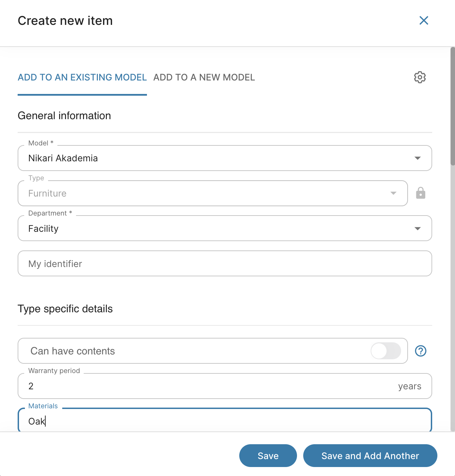Switch to Add to a New Model tab
This screenshot has height=476, width=455.
pyautogui.click(x=204, y=77)
